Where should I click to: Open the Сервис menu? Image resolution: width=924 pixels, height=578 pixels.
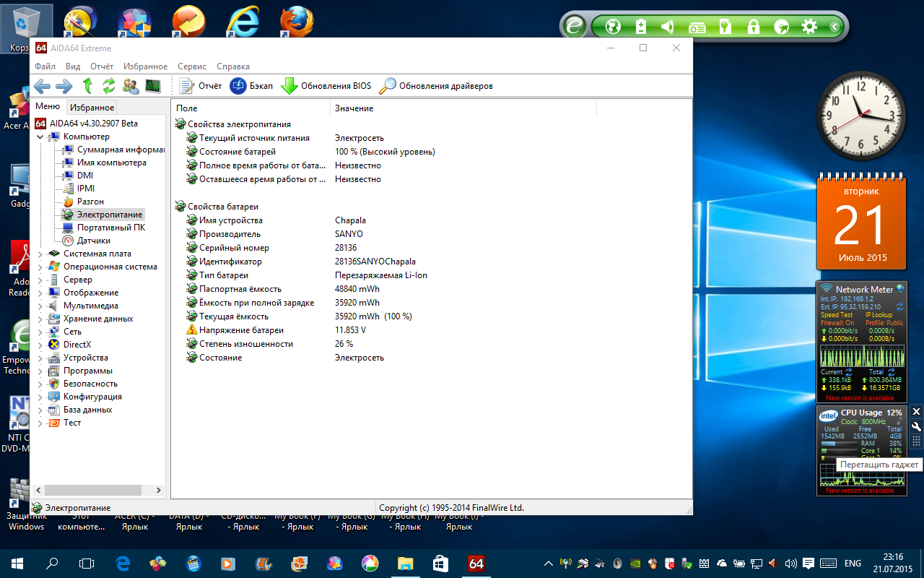click(192, 66)
